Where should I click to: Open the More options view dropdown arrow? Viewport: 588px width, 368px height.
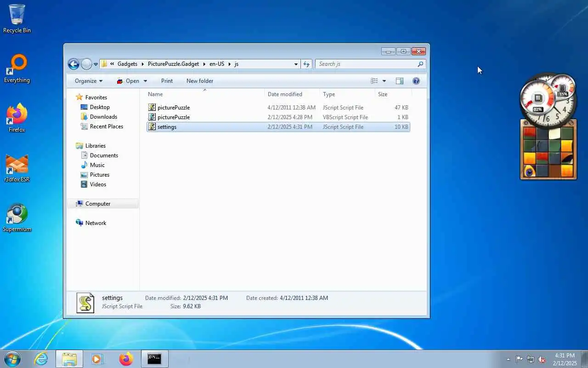pyautogui.click(x=384, y=81)
